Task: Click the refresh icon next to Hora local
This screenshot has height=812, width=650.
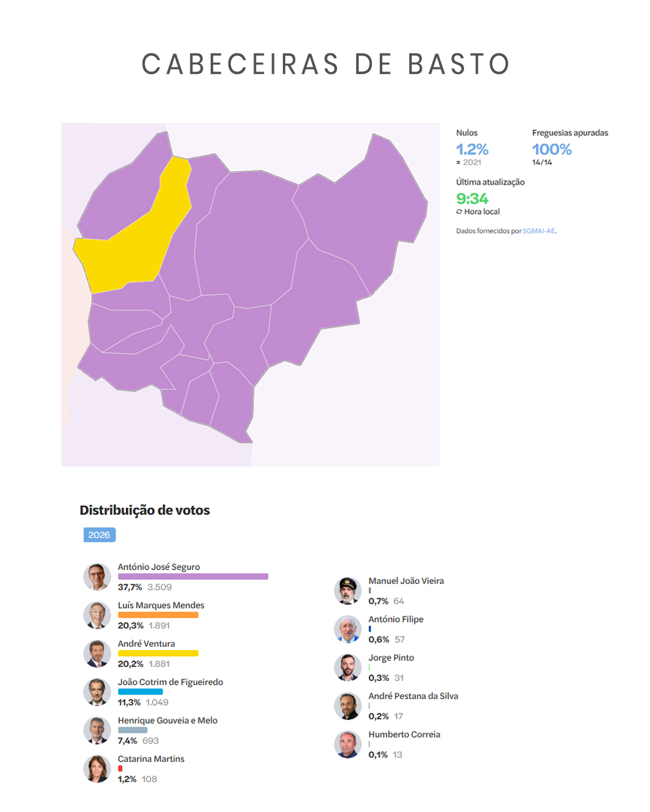Action: point(460,212)
